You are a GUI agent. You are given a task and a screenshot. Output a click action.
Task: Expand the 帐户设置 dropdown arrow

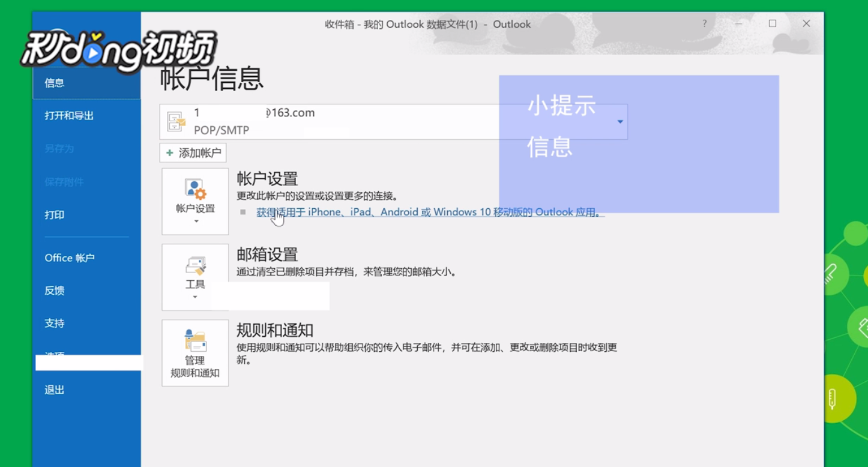coord(196,221)
